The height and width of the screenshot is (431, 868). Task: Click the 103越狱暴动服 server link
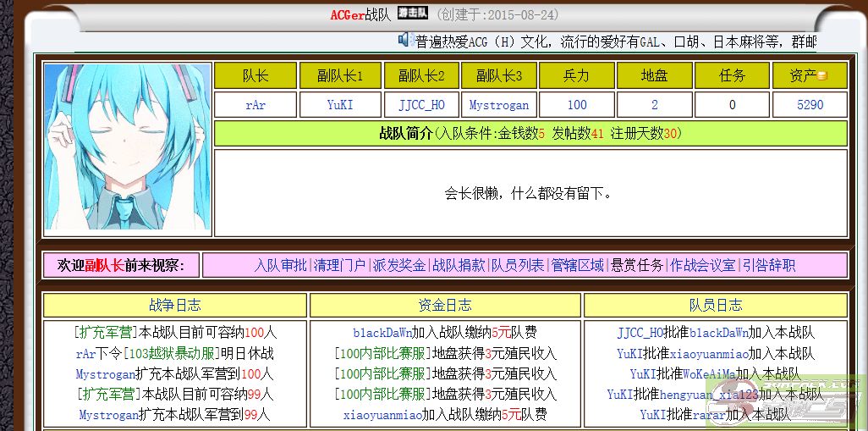[x=172, y=353]
